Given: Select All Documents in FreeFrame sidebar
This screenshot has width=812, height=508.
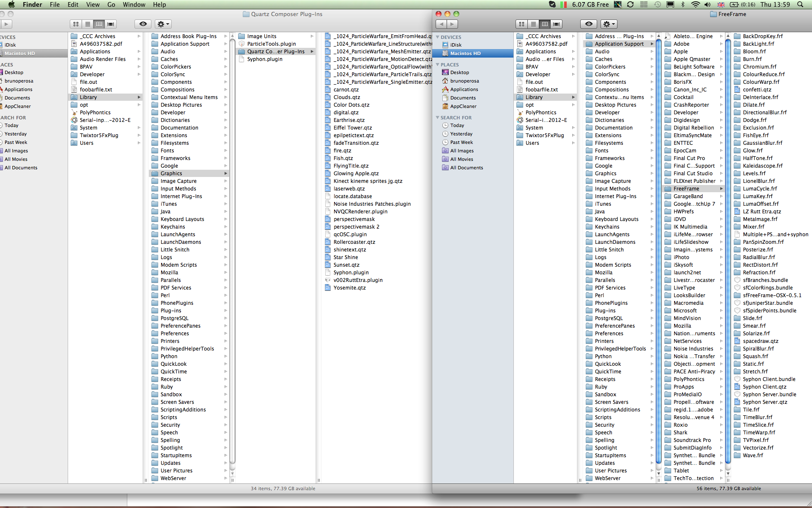Looking at the screenshot, I should [x=472, y=168].
